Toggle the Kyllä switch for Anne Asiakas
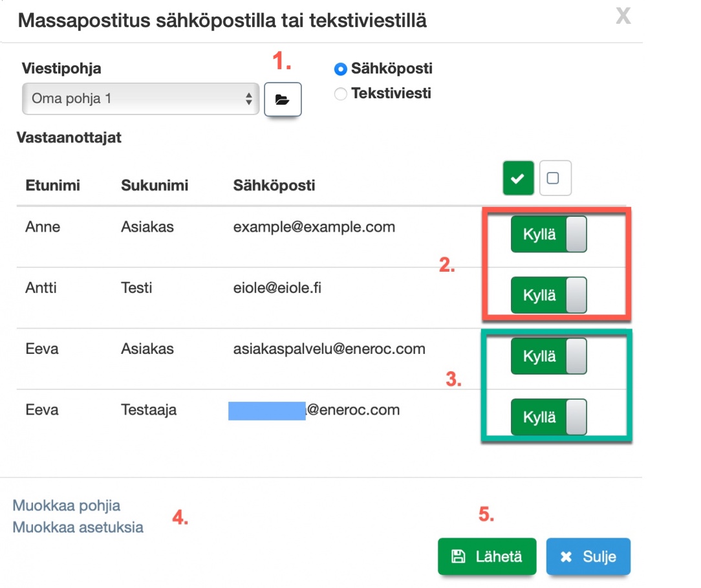701x588 pixels. [x=548, y=234]
